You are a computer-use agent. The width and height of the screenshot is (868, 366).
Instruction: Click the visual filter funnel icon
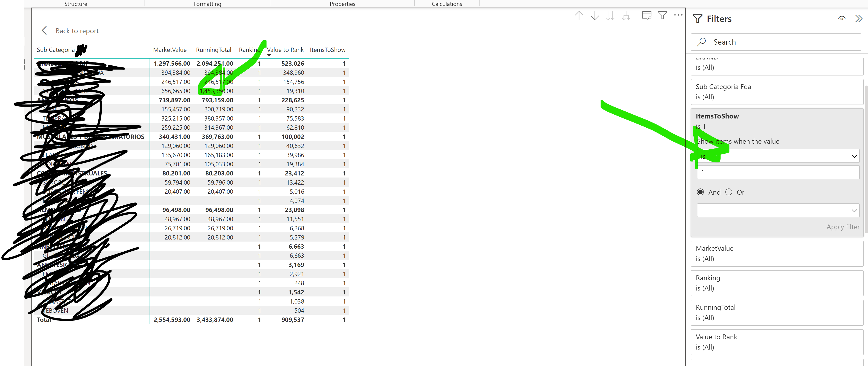pyautogui.click(x=662, y=15)
